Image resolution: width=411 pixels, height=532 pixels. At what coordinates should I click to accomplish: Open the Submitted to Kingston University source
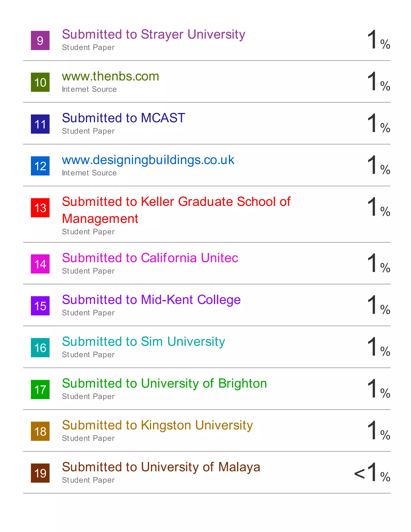click(157, 425)
